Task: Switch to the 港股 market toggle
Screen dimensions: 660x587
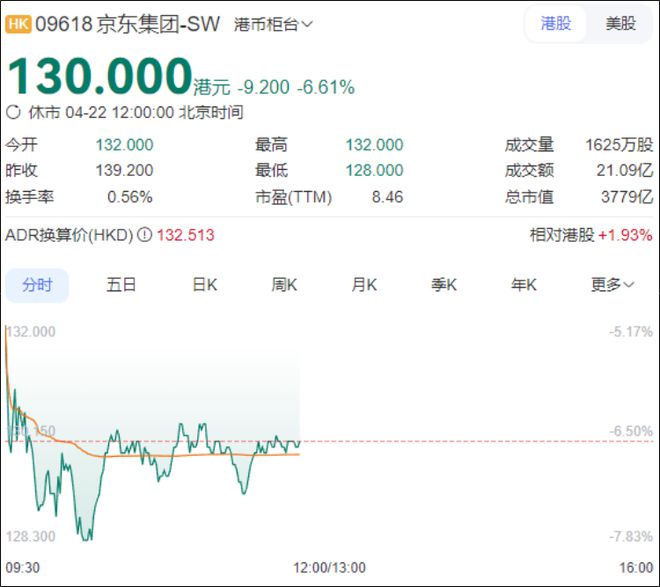Action: 556,23
